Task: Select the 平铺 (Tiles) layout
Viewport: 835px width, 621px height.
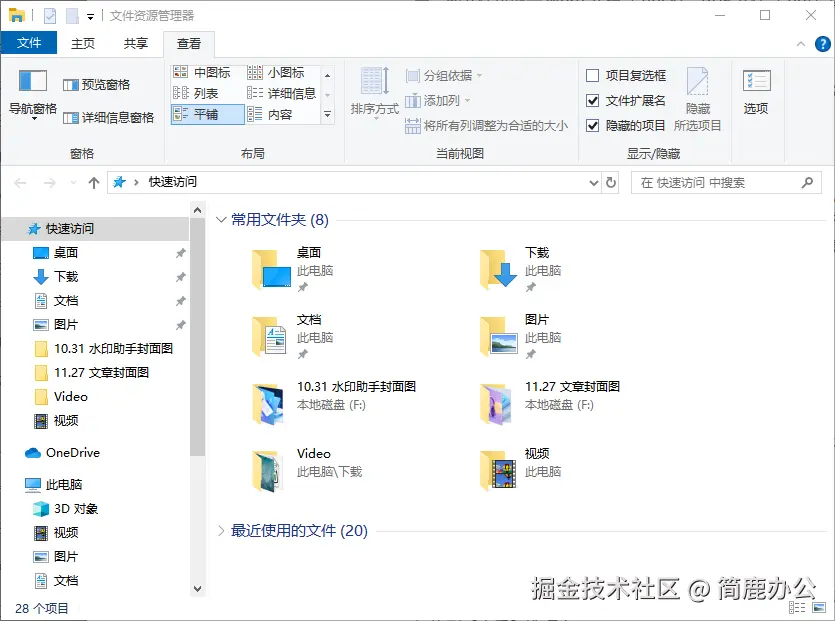Action: pyautogui.click(x=204, y=112)
